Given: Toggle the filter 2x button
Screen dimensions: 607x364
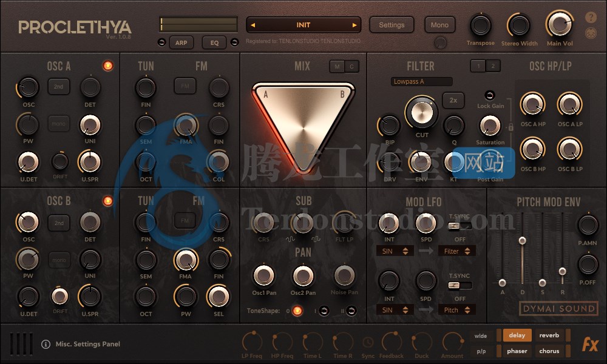Looking at the screenshot, I should (x=453, y=100).
